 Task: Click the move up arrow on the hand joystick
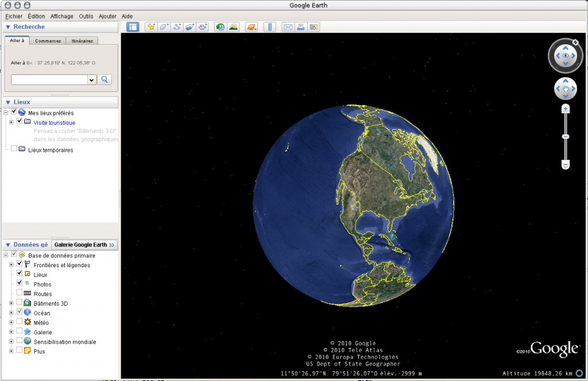(566, 81)
